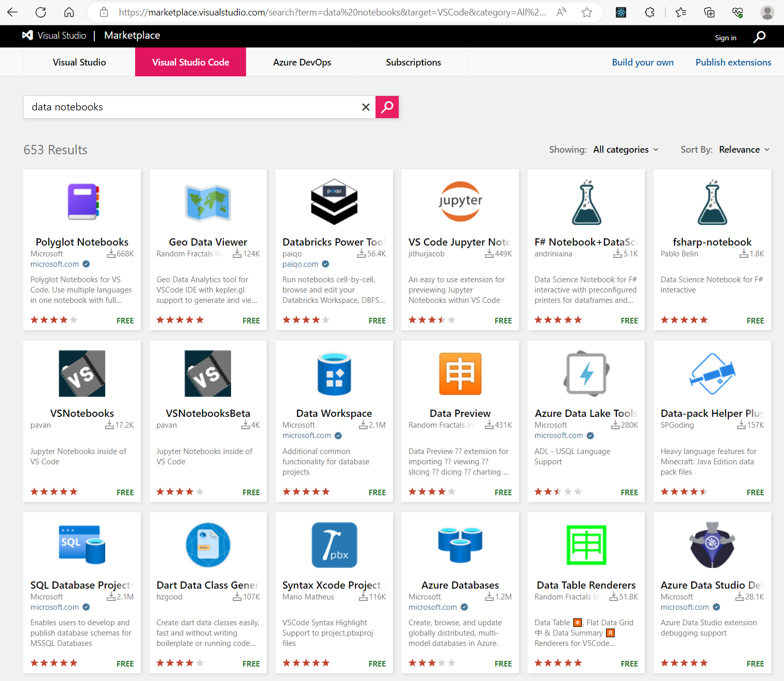The image size is (784, 681).
Task: Click paiqo.com publisher domain
Action: 300,264
